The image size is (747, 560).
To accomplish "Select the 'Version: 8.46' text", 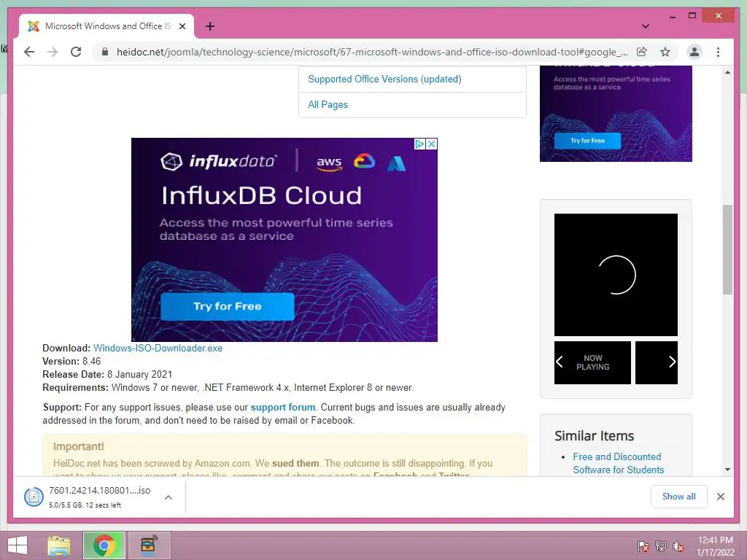I will pos(71,361).
